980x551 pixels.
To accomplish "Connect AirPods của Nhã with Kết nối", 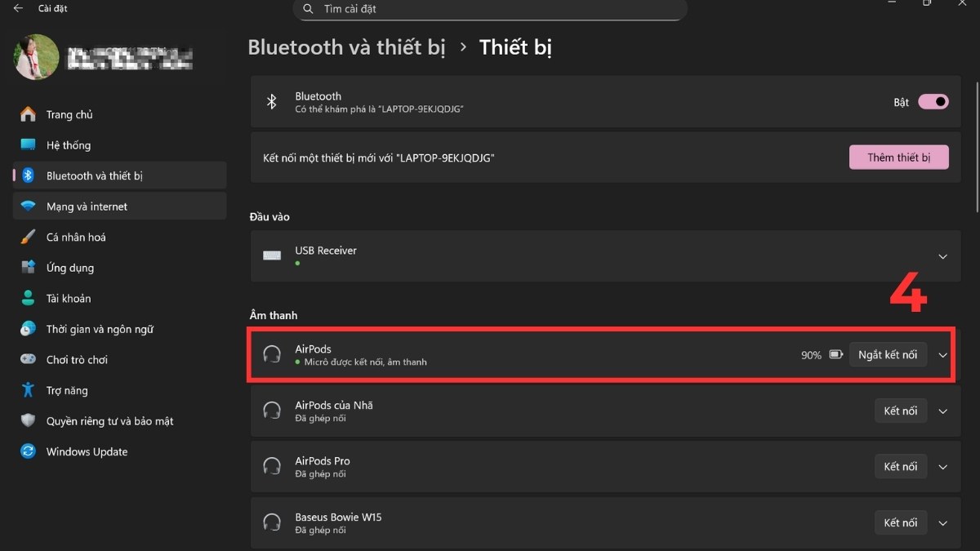I will tap(901, 411).
